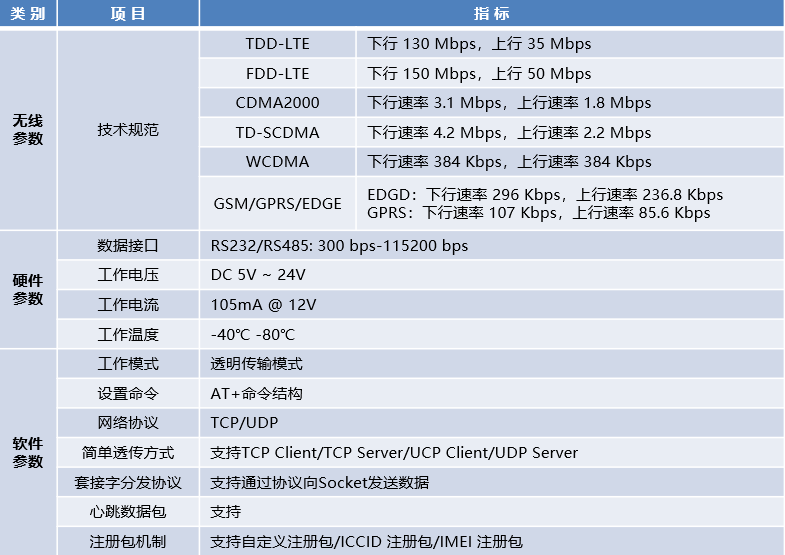Click the TCP/UDP protocol cell

(492, 422)
